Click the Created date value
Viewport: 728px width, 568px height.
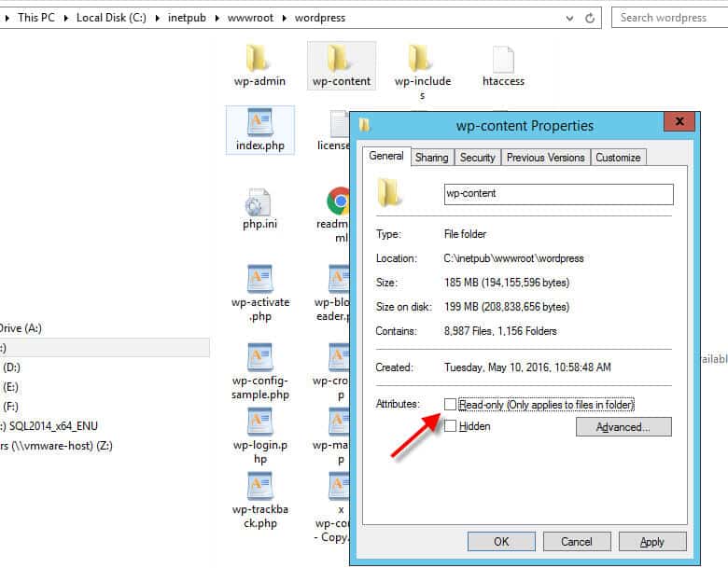pos(527,367)
